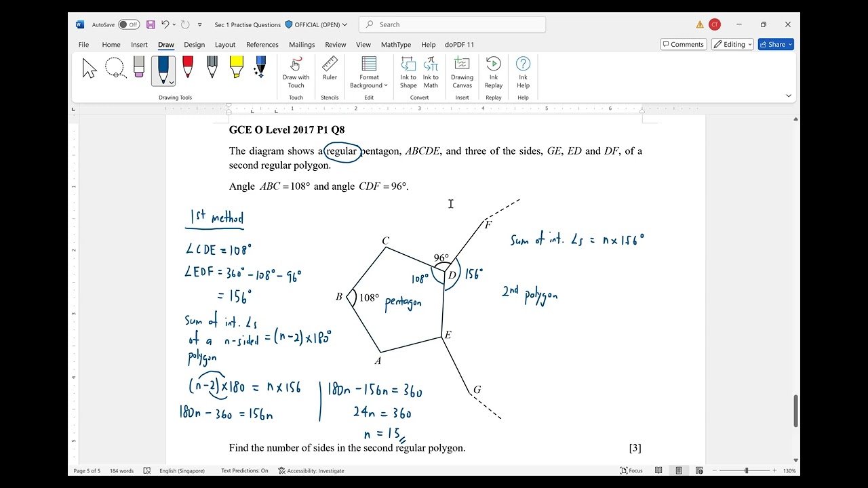Switch to the View tab

[363, 45]
